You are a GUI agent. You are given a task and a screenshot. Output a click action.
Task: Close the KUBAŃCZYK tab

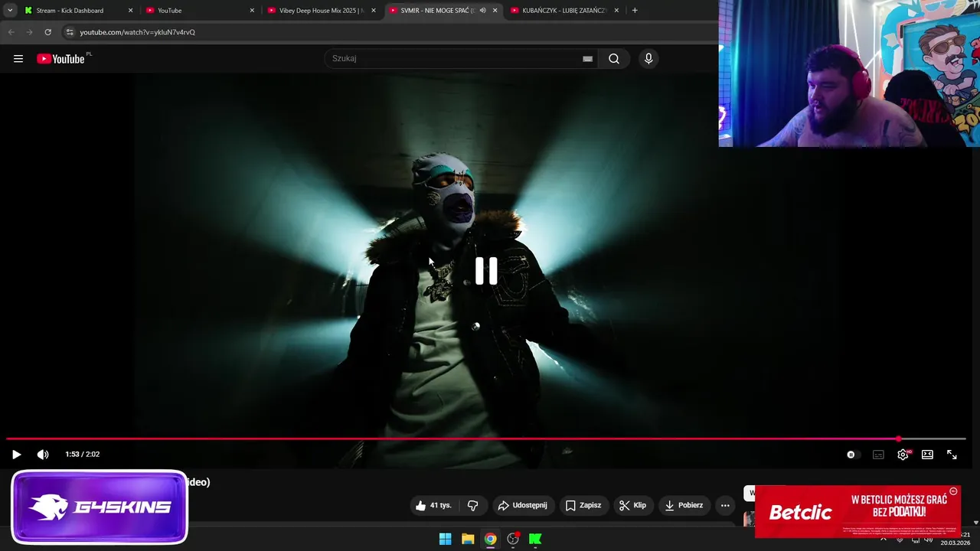616,11
